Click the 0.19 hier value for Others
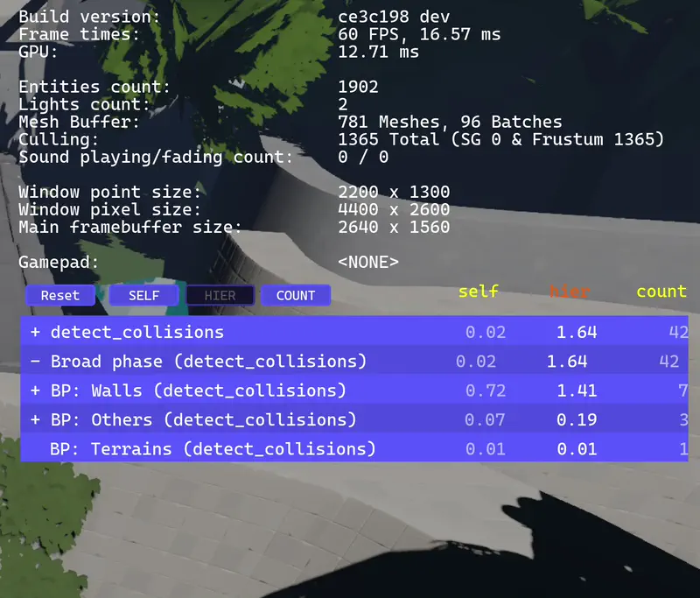 [x=577, y=420]
